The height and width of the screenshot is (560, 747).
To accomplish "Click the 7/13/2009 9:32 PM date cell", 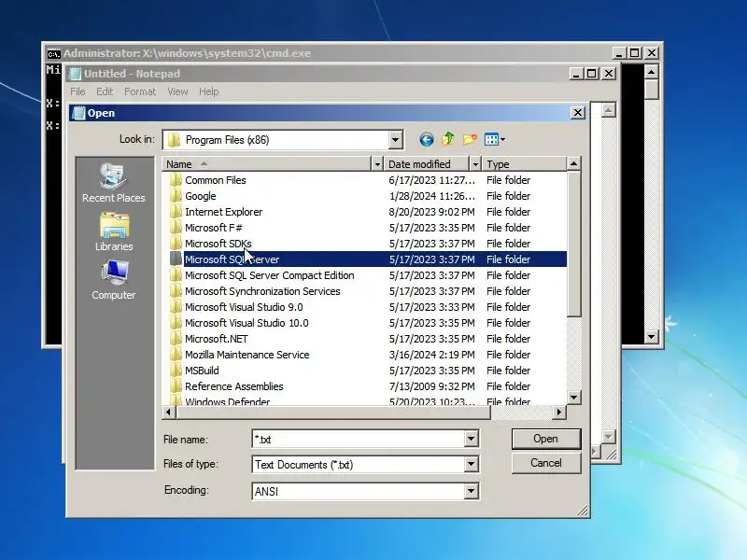I will (432, 386).
